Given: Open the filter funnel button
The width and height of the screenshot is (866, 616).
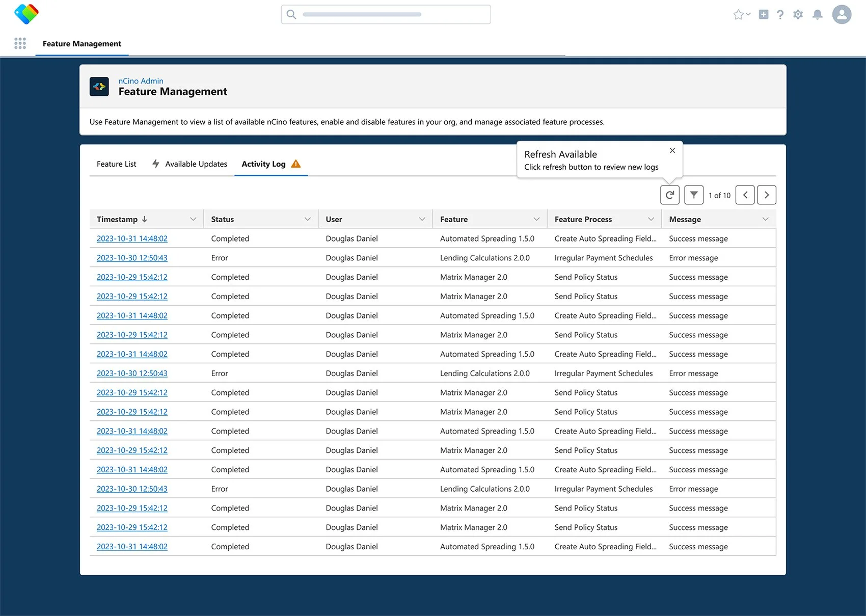Looking at the screenshot, I should [x=694, y=195].
